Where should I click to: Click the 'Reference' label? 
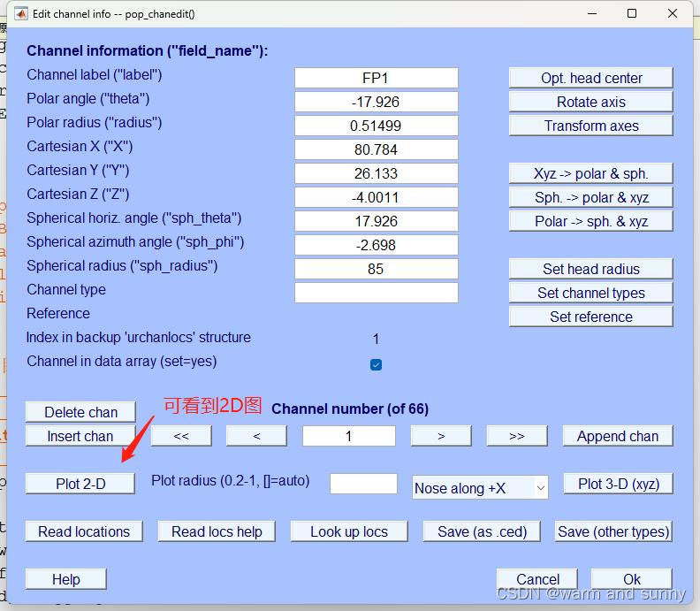pyautogui.click(x=58, y=314)
